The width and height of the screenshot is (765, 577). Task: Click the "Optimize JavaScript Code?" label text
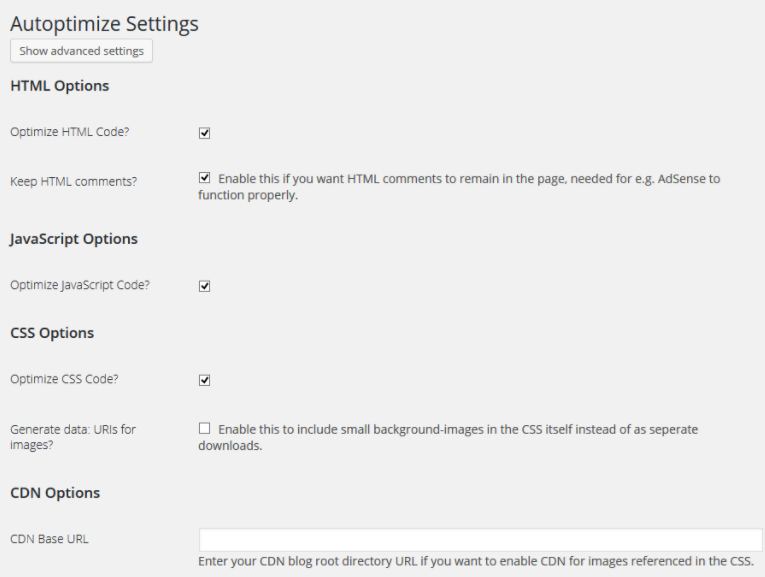click(x=80, y=285)
